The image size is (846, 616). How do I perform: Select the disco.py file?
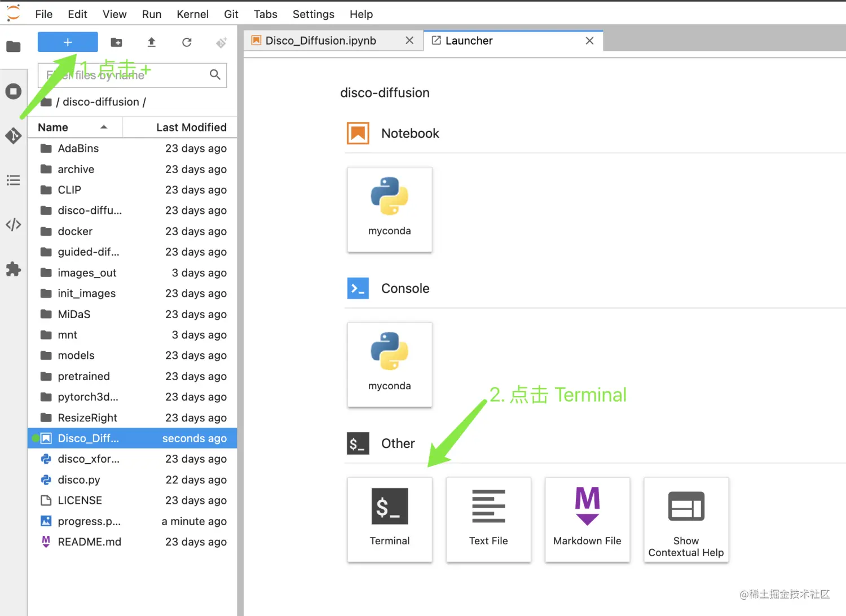pyautogui.click(x=132, y=480)
